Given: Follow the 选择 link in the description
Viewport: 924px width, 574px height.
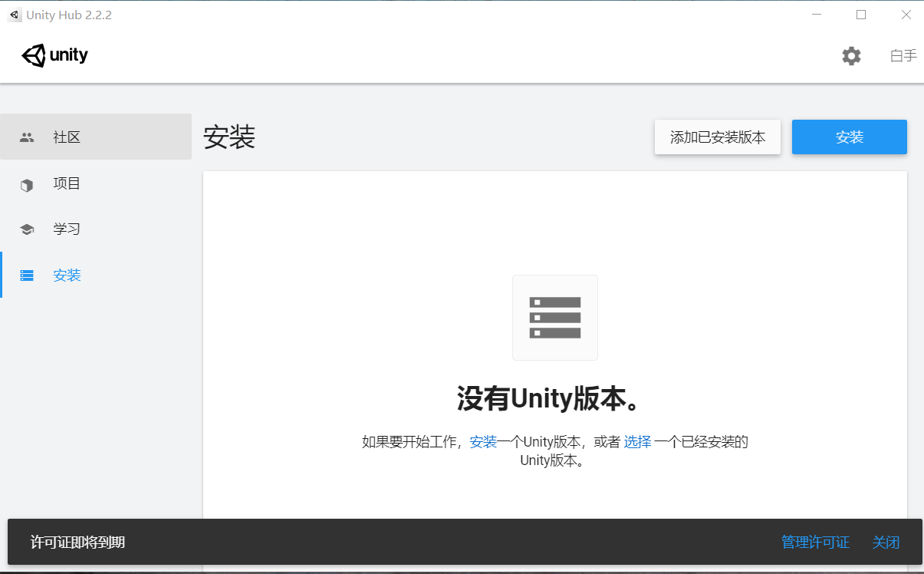Looking at the screenshot, I should coord(637,442).
